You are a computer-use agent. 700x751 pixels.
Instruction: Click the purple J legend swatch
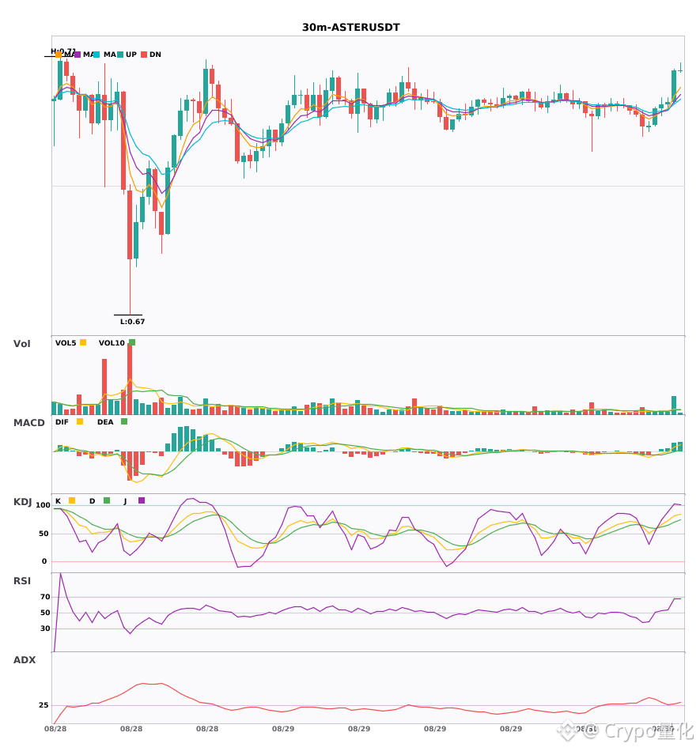142,500
